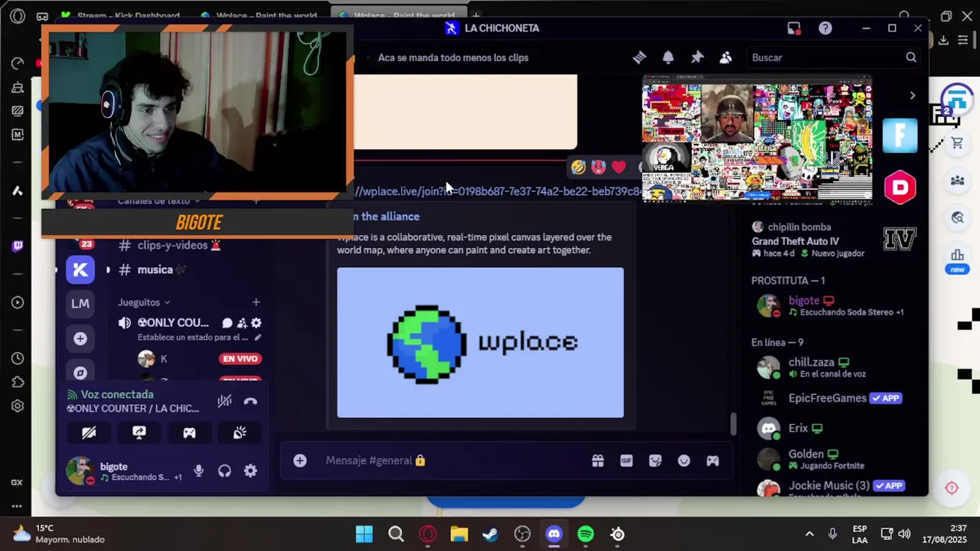Open the Kick server icon
The width and height of the screenshot is (980, 551).
tap(80, 269)
